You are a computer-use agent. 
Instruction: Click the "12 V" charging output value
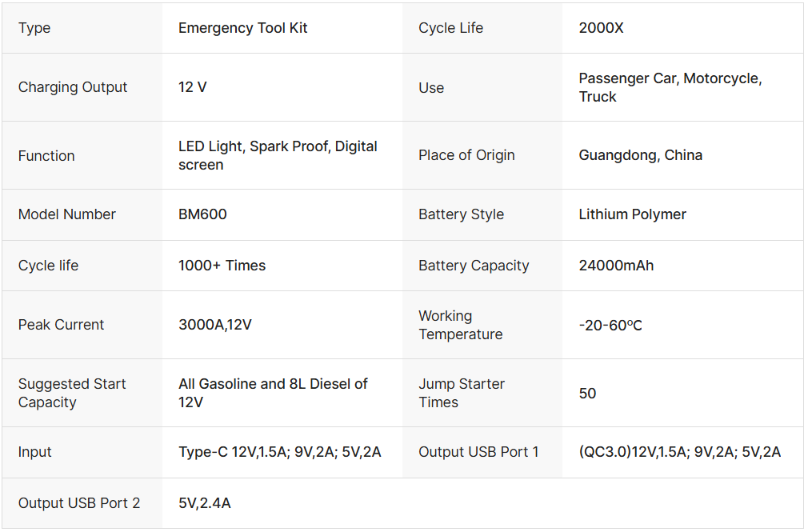pyautogui.click(x=192, y=87)
